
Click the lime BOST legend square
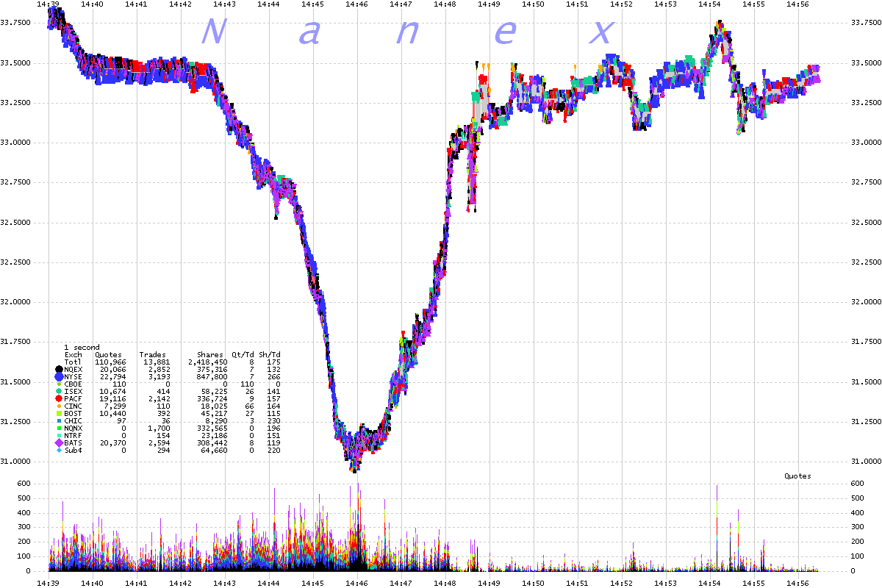pos(59,414)
